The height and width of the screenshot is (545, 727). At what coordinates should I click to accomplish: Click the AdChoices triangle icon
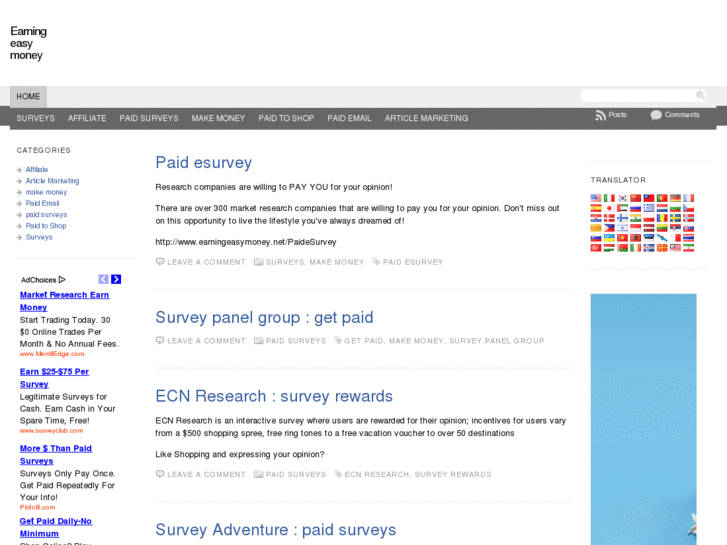[x=62, y=280]
